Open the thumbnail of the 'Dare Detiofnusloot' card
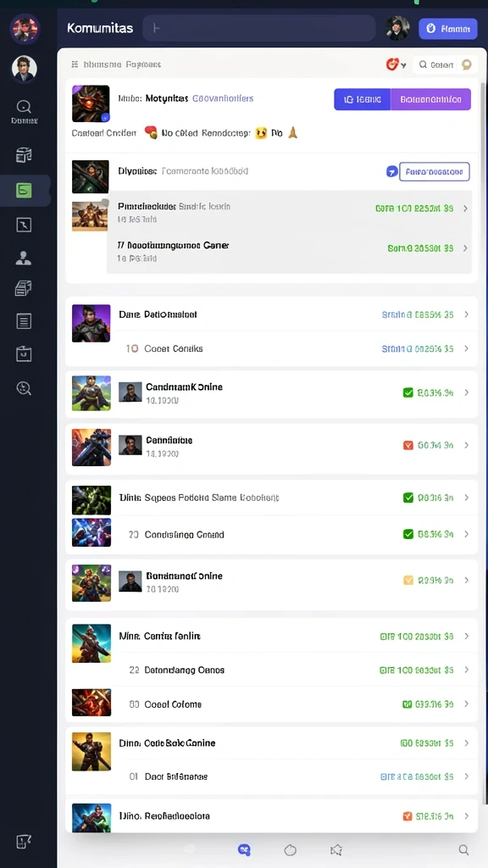Image resolution: width=488 pixels, height=868 pixels. pyautogui.click(x=91, y=323)
